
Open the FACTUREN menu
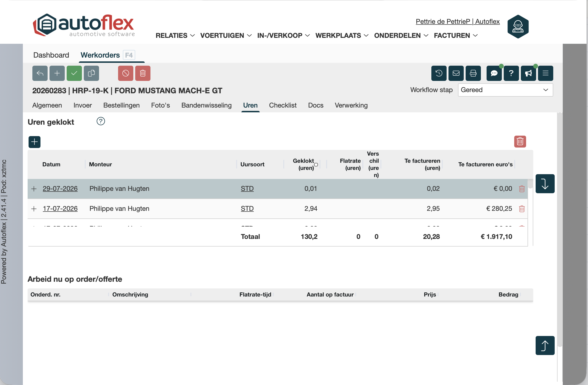coord(456,35)
